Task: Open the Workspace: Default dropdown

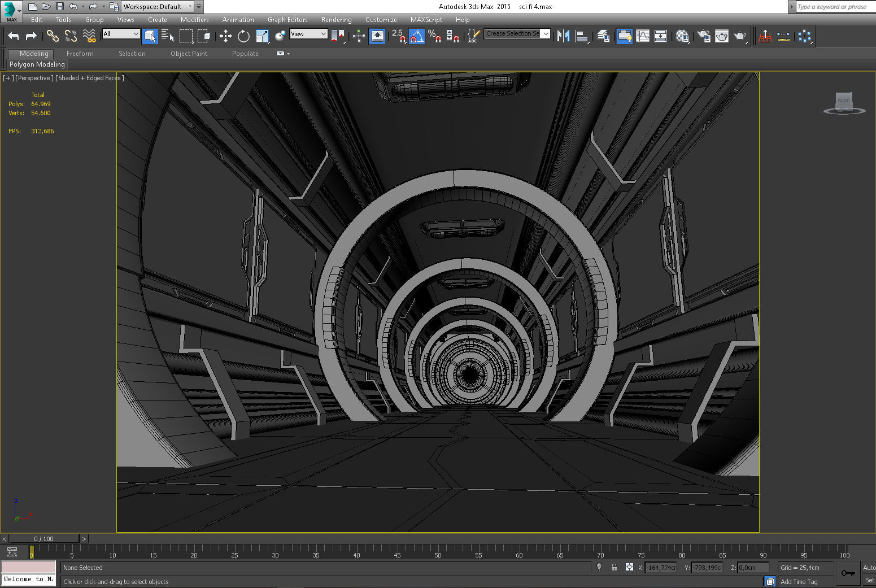Action: (x=158, y=7)
